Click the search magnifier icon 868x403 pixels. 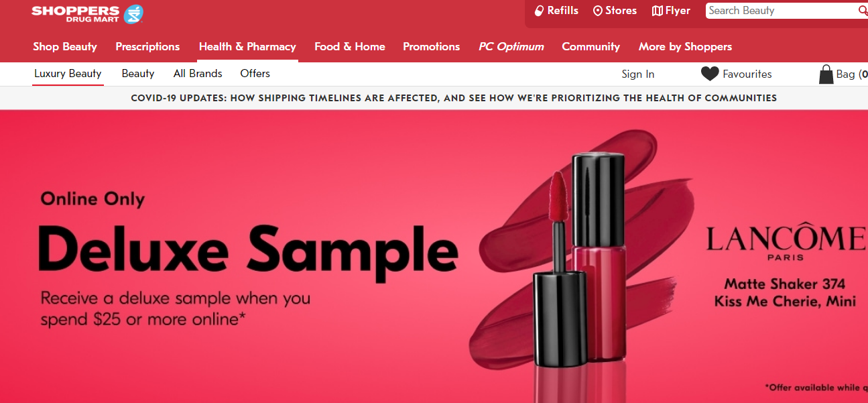863,11
